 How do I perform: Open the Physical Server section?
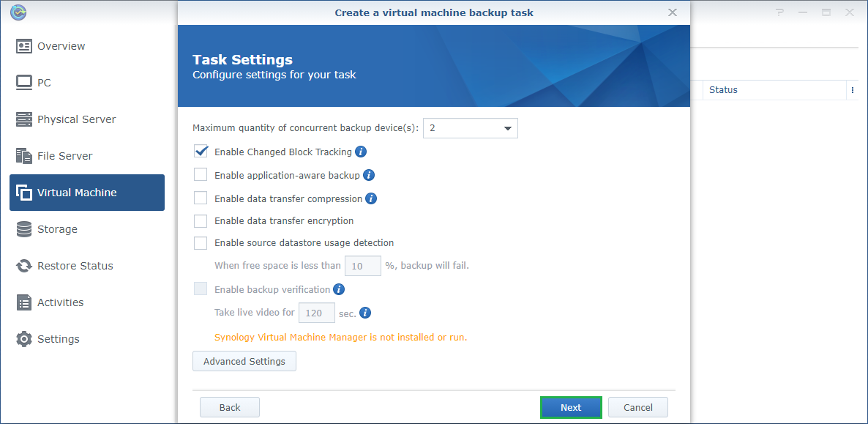pos(76,119)
